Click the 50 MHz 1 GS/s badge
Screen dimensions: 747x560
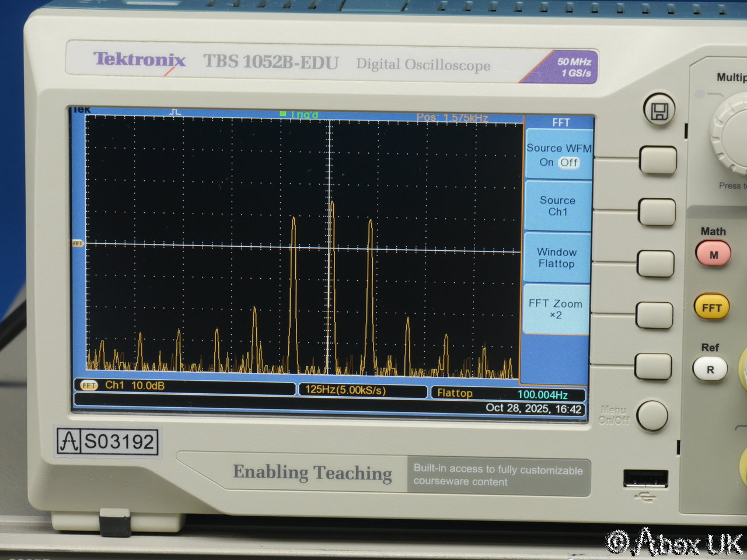pyautogui.click(x=573, y=67)
